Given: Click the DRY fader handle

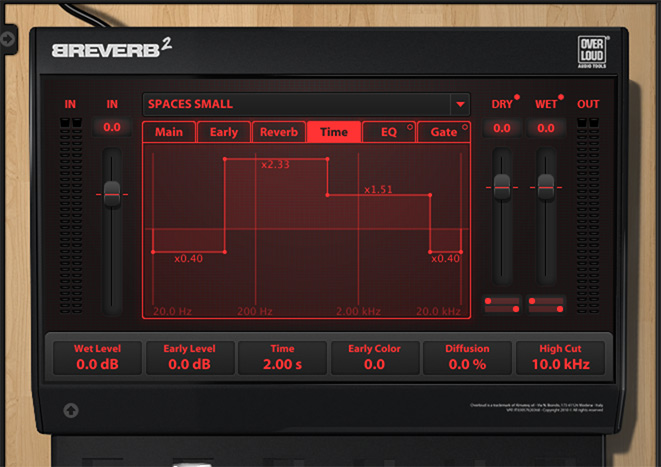Looking at the screenshot, I should click(502, 184).
